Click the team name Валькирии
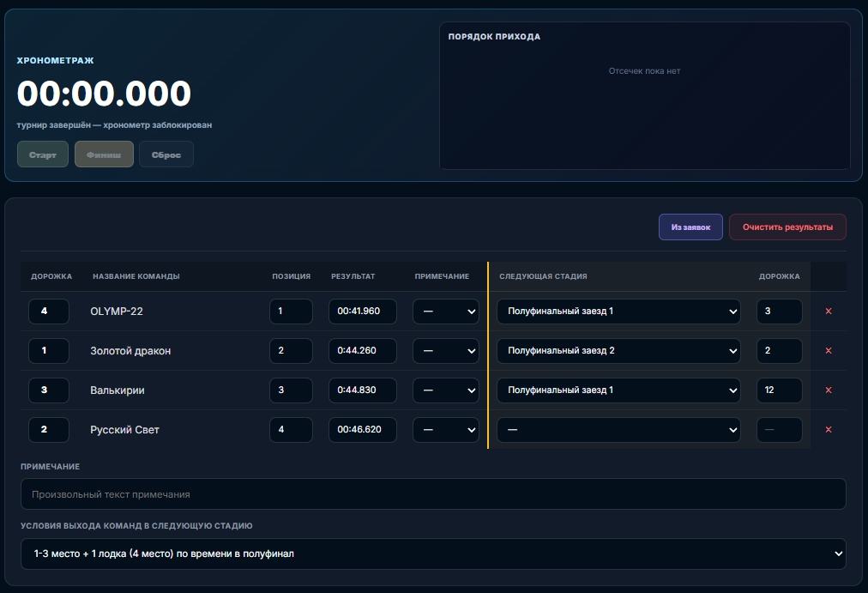The width and height of the screenshot is (868, 593). pos(118,390)
